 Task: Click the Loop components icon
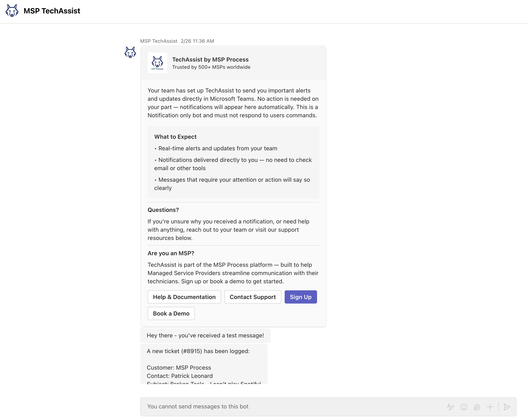(x=477, y=407)
